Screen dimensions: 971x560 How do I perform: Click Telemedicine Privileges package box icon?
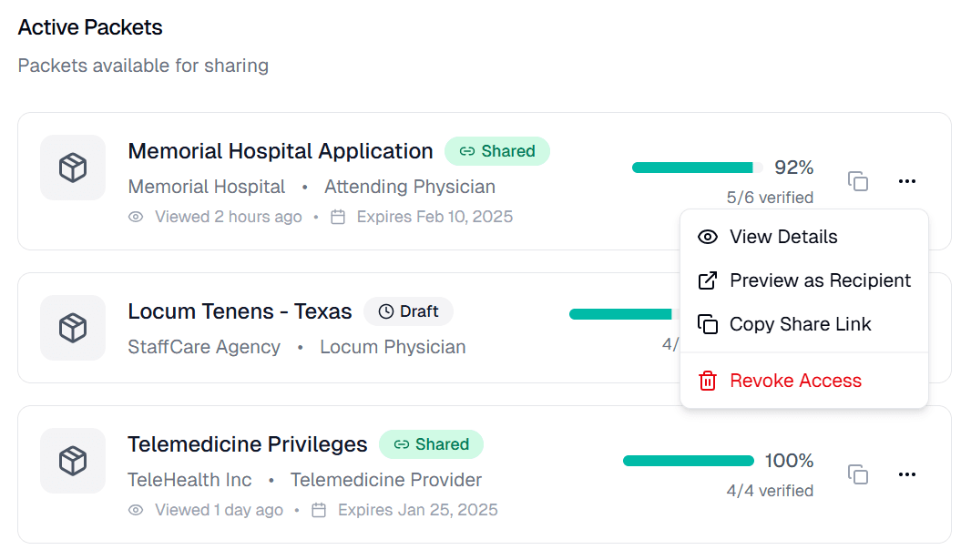tap(73, 461)
